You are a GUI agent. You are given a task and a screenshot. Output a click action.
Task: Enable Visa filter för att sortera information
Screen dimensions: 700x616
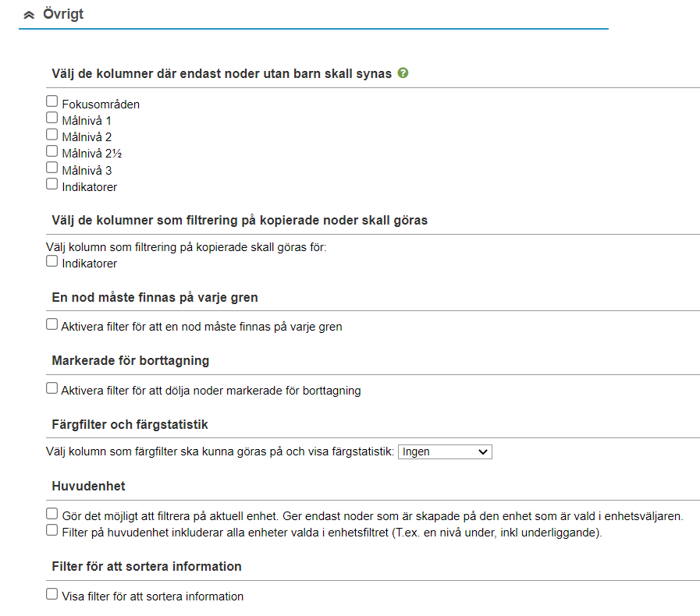pyautogui.click(x=52, y=594)
